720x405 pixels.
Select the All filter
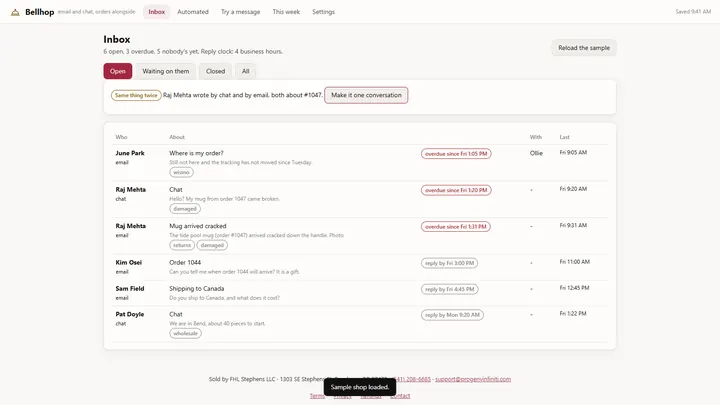point(246,71)
